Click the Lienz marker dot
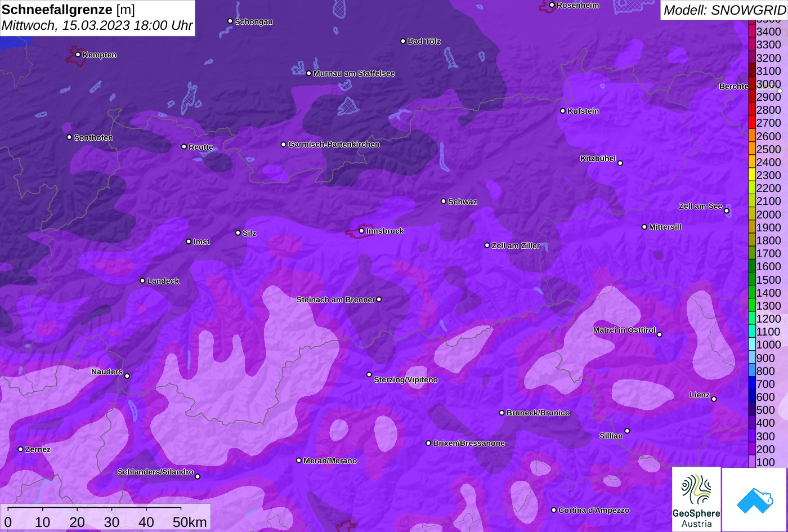 click(x=714, y=399)
